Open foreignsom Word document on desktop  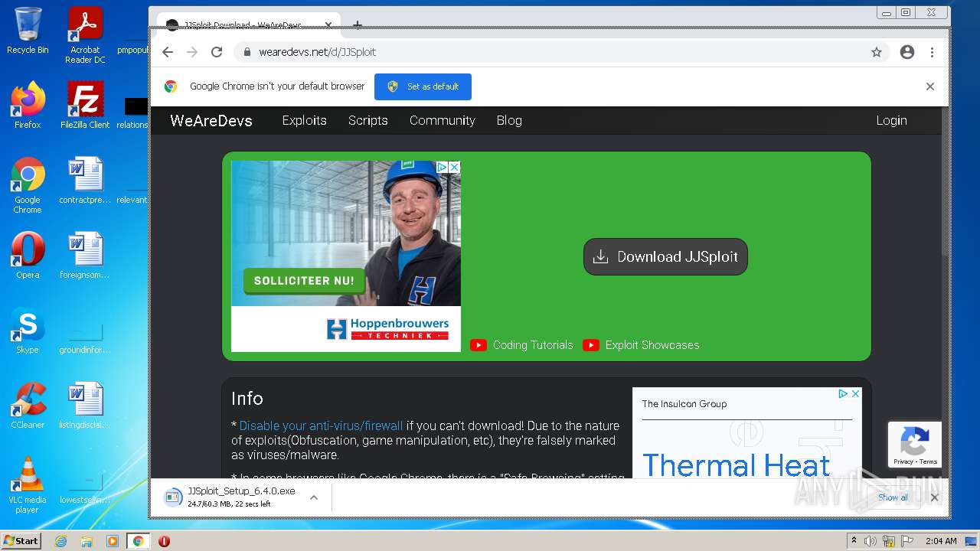[85, 255]
